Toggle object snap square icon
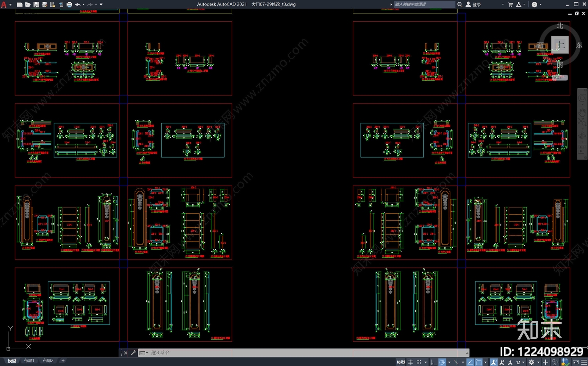The width and height of the screenshot is (588, 366). click(478, 362)
